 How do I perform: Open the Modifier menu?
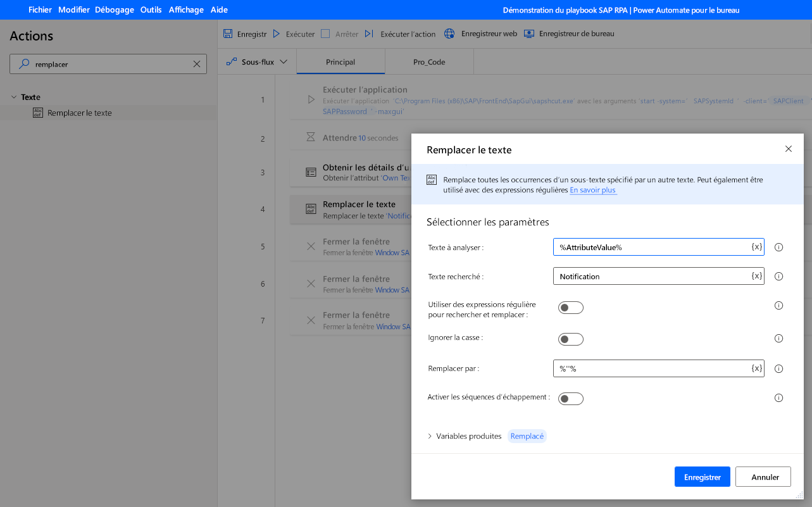coord(74,9)
